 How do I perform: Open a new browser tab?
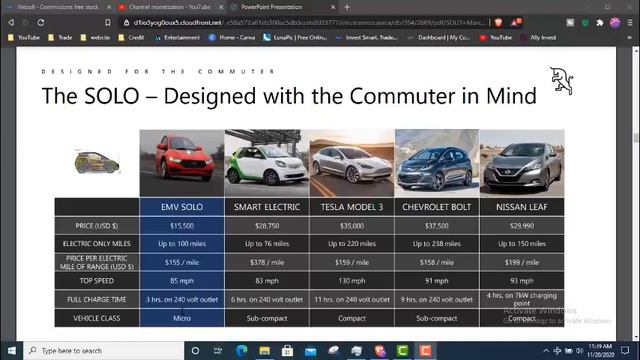click(347, 7)
